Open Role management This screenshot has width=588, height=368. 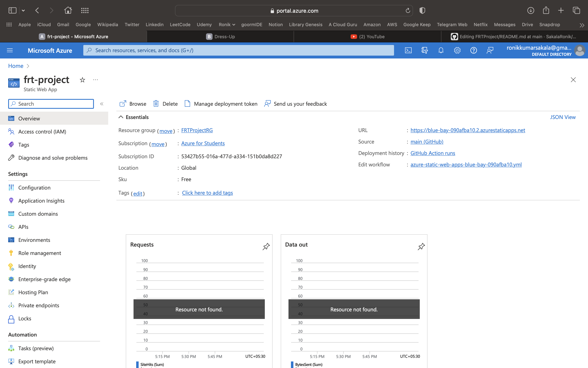click(x=54, y=253)
